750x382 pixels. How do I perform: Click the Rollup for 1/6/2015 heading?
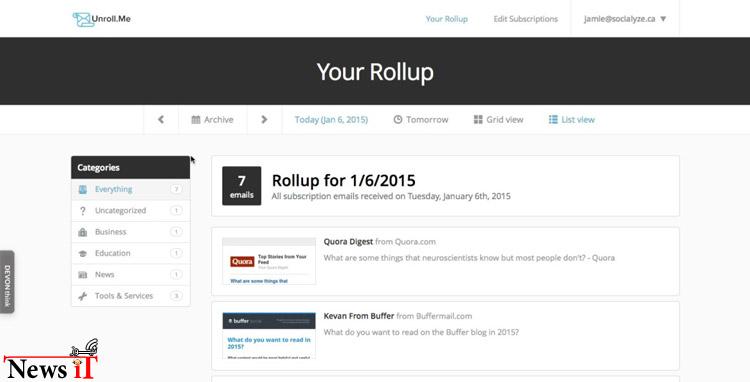(x=343, y=181)
